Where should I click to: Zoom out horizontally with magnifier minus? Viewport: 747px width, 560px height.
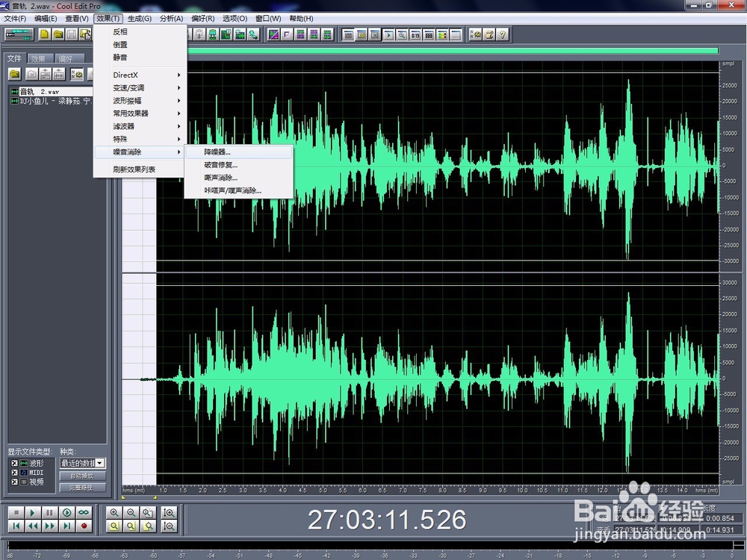point(131,512)
